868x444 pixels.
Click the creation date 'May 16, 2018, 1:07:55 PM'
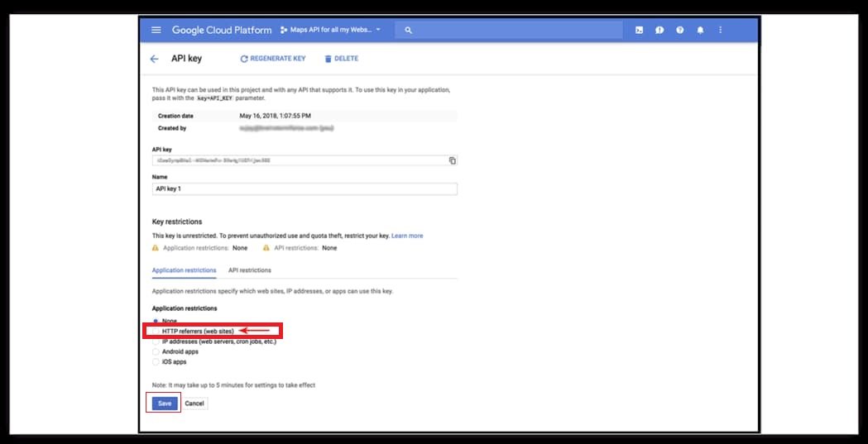275,116
